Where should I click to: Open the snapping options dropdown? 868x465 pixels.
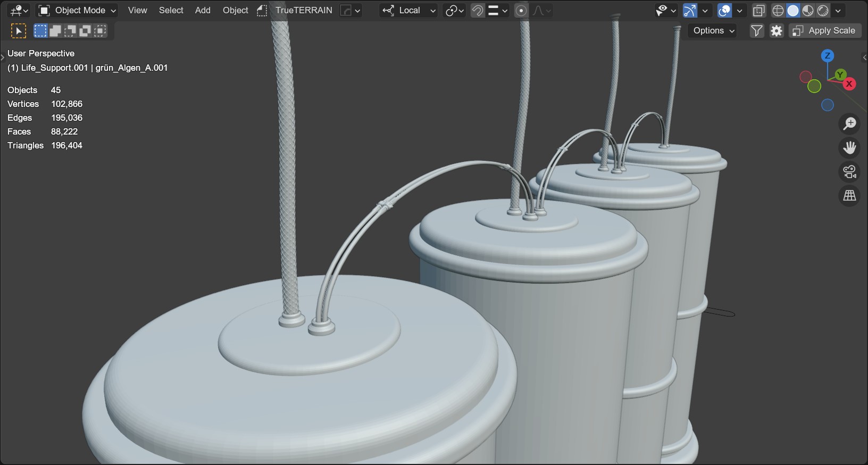pos(498,10)
